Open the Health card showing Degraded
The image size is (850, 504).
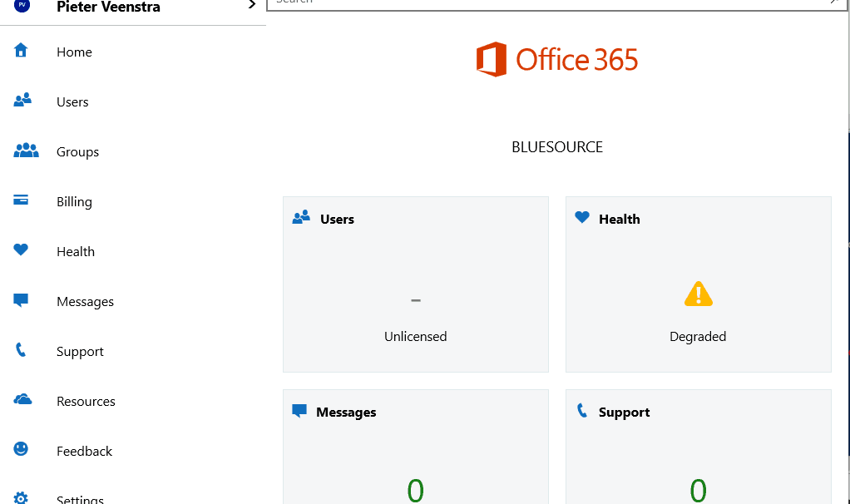pyautogui.click(x=698, y=284)
